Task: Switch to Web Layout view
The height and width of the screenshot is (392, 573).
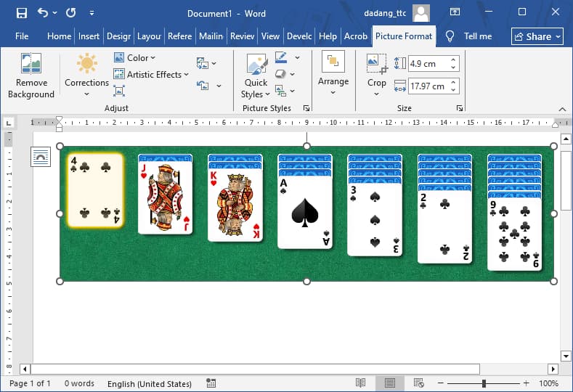Action: pyautogui.click(x=419, y=383)
